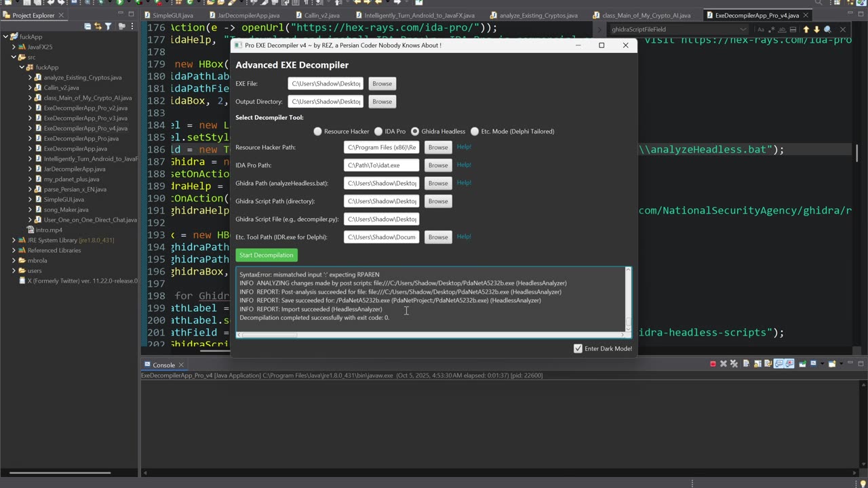The image size is (868, 488).
Task: Click Find Previous up arrow in search bar
Action: (x=806, y=29)
